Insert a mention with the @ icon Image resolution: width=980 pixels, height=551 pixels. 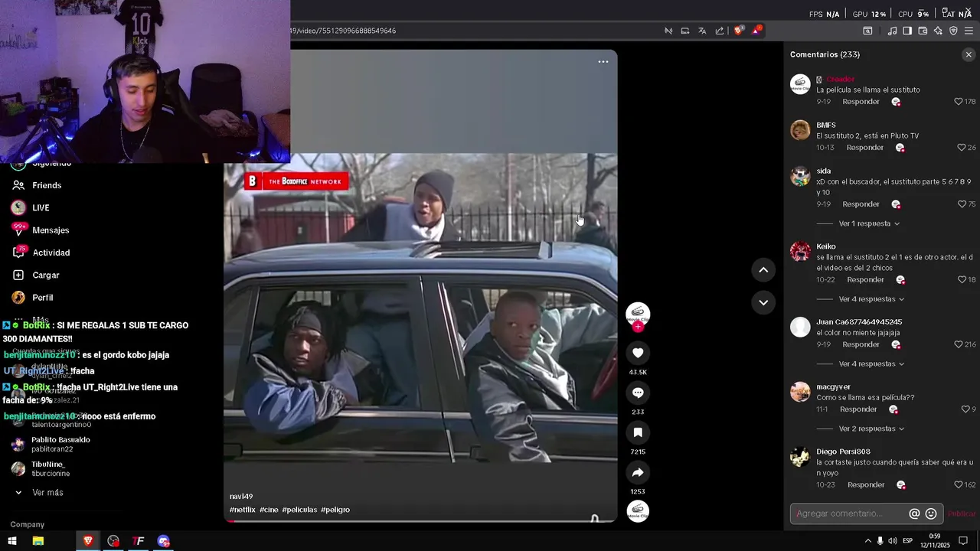tap(914, 514)
